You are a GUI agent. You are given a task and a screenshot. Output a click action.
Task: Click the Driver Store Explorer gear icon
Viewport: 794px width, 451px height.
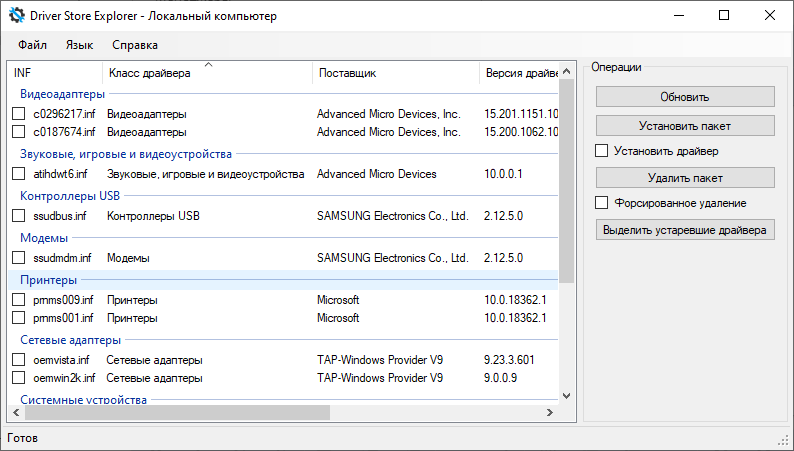(17, 16)
